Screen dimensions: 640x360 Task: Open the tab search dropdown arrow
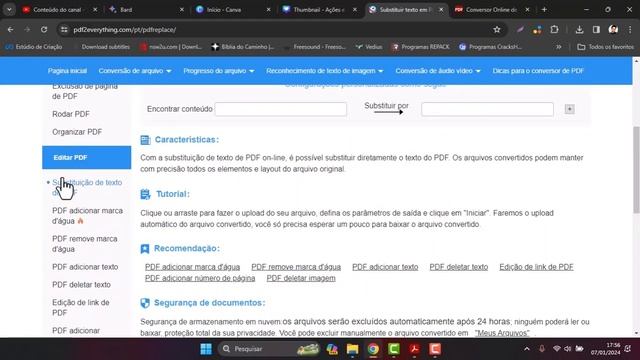[x=9, y=9]
